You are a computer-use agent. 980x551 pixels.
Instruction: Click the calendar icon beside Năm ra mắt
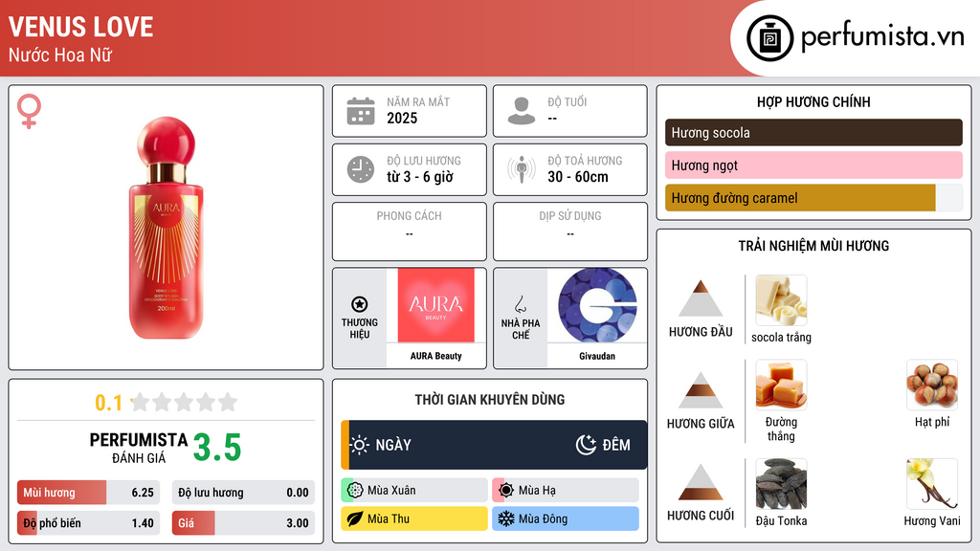point(361,111)
